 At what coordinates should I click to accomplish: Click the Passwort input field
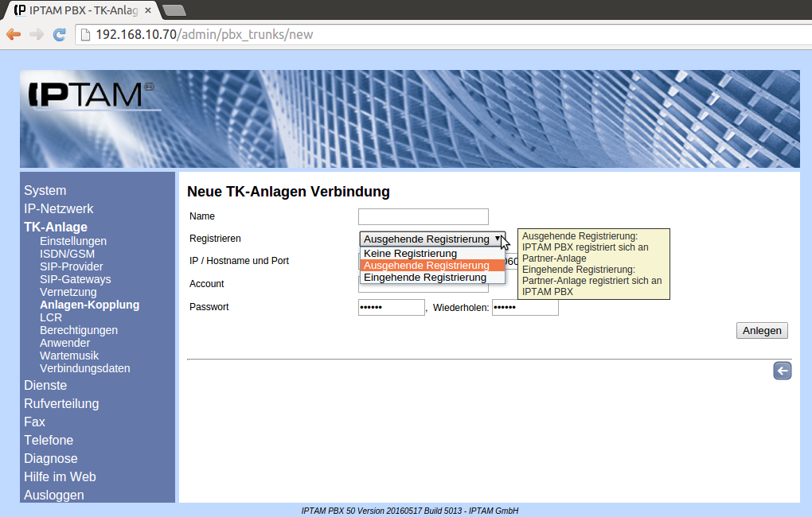click(391, 307)
